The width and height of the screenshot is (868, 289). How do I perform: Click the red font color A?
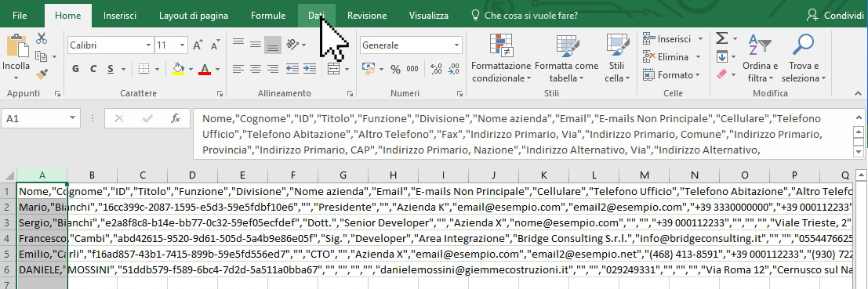(205, 69)
